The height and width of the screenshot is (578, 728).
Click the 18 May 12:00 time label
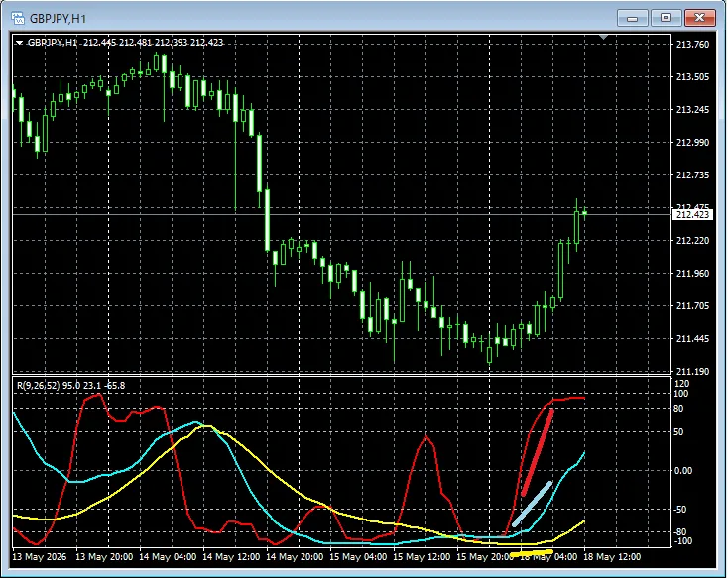(x=612, y=557)
